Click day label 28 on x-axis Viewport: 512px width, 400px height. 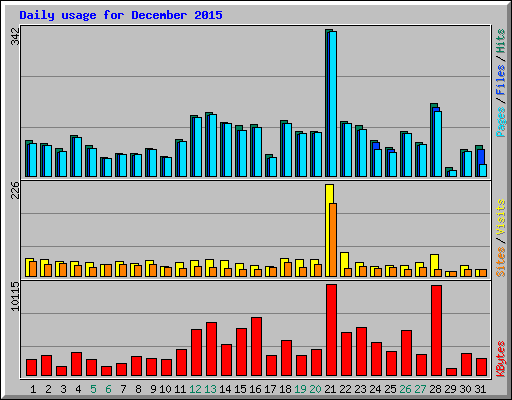435,389
